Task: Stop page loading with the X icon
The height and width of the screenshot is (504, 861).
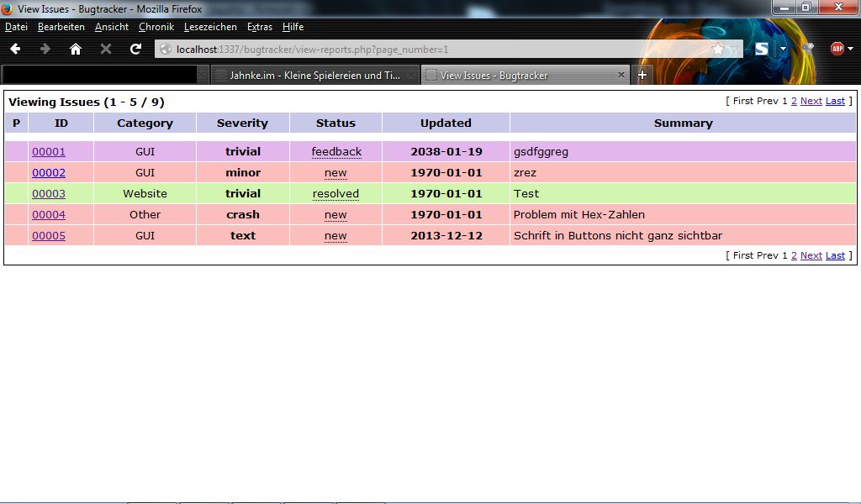Action: point(105,49)
